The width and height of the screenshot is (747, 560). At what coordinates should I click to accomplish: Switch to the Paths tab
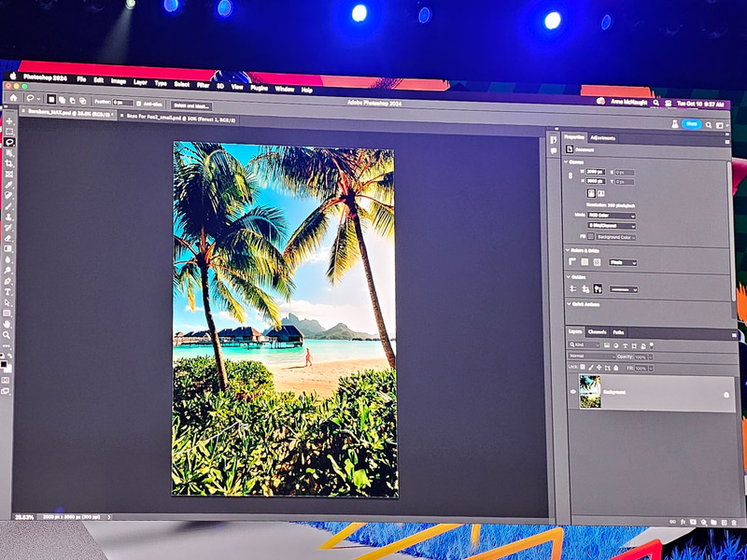618,332
